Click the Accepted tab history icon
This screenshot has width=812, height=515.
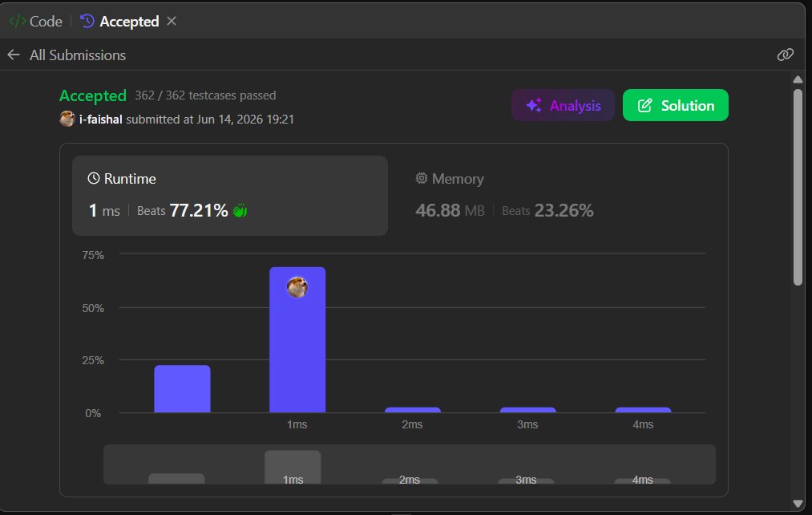point(87,21)
